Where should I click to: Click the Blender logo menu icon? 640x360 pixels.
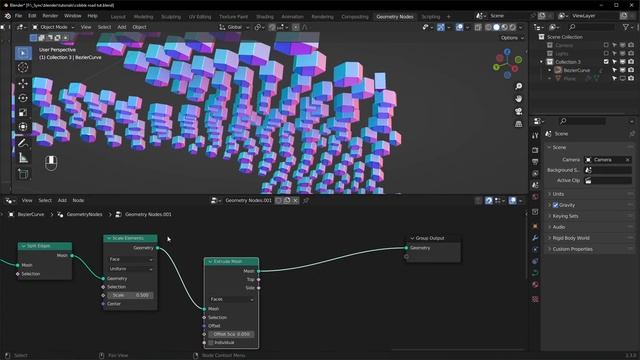pos(7,16)
